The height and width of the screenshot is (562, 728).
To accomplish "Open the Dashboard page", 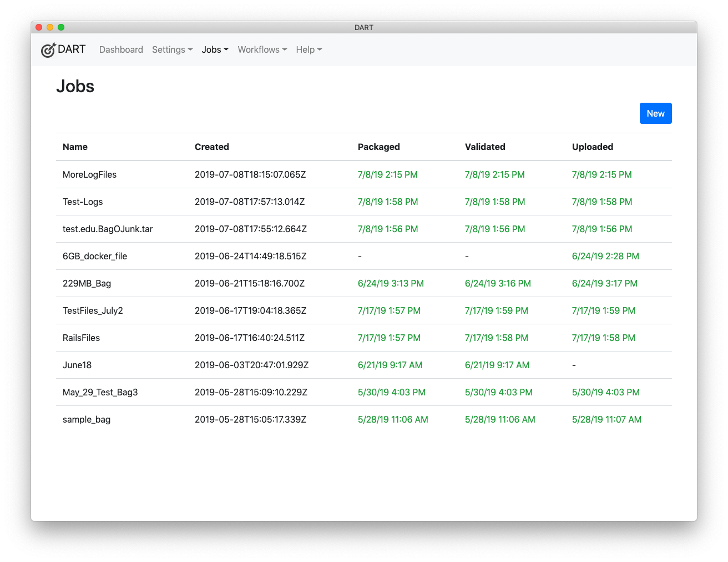I will 121,49.
